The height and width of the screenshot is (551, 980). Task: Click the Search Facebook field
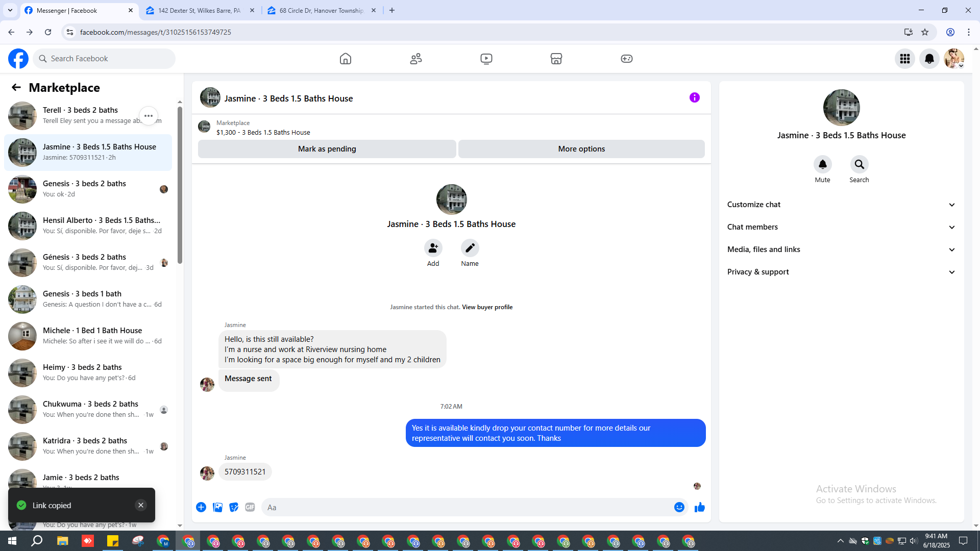[105, 59]
